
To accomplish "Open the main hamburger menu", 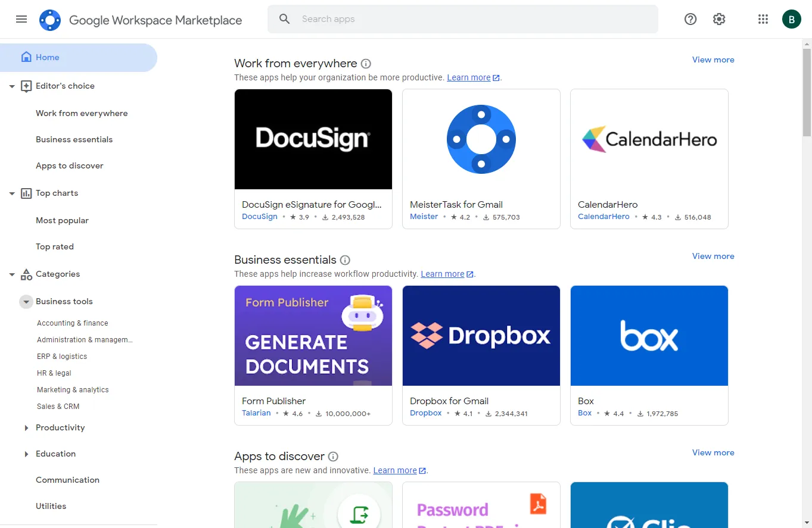I will point(21,19).
